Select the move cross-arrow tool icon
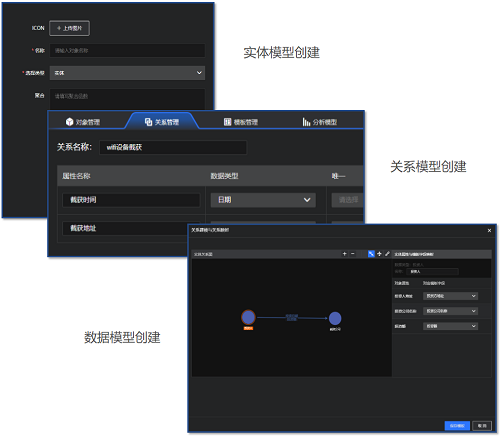This screenshot has width=500, height=436. [379, 254]
